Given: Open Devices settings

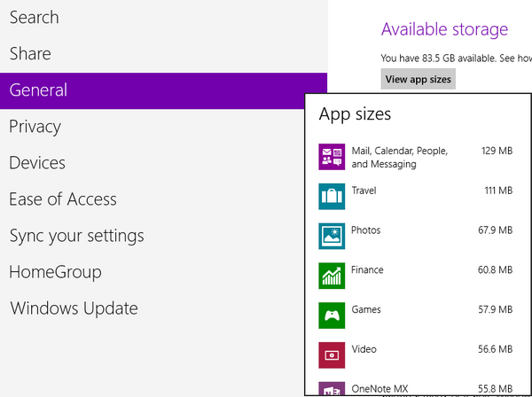Looking at the screenshot, I should click(152, 163).
